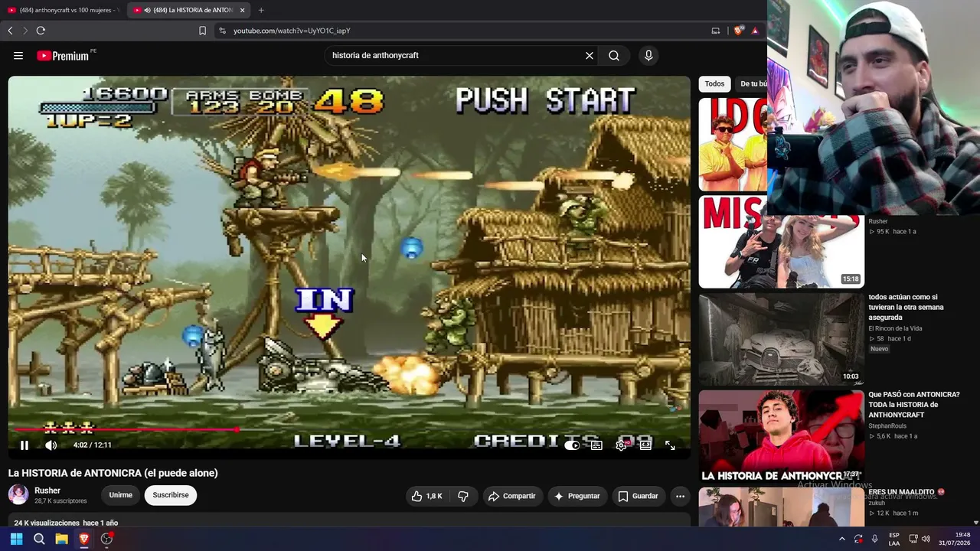Open the 10:03 abandoned car video thumbnail
Viewport: 980px width, 551px height.
point(781,339)
